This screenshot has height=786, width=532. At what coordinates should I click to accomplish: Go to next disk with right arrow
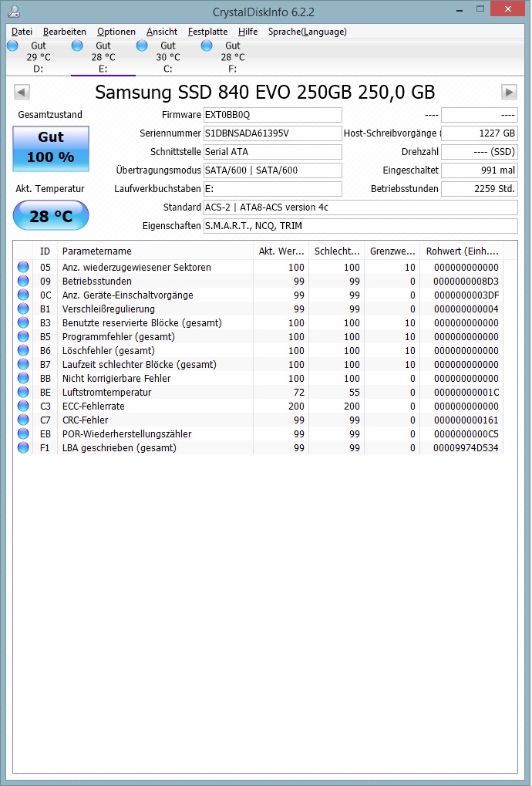click(x=509, y=92)
